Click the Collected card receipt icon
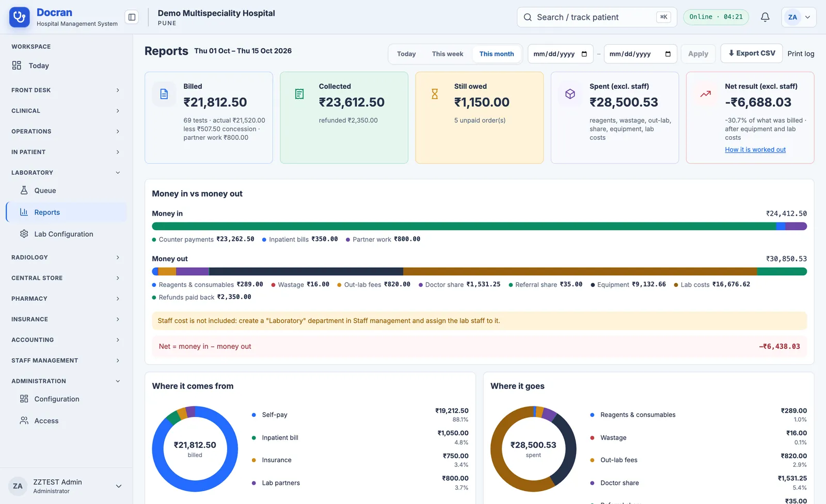The height and width of the screenshot is (504, 826). [299, 94]
